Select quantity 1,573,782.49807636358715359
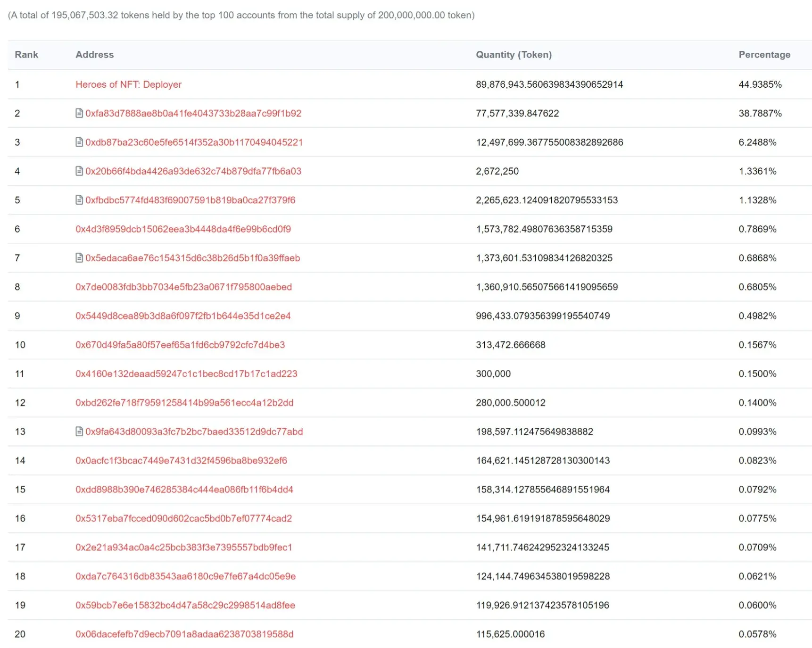812x648 pixels. click(x=544, y=229)
